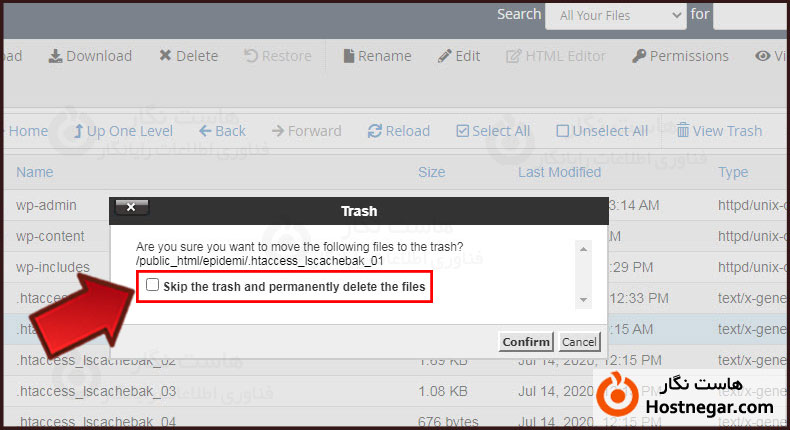Click the Download toolbar icon
This screenshot has height=430, width=790.
90,56
